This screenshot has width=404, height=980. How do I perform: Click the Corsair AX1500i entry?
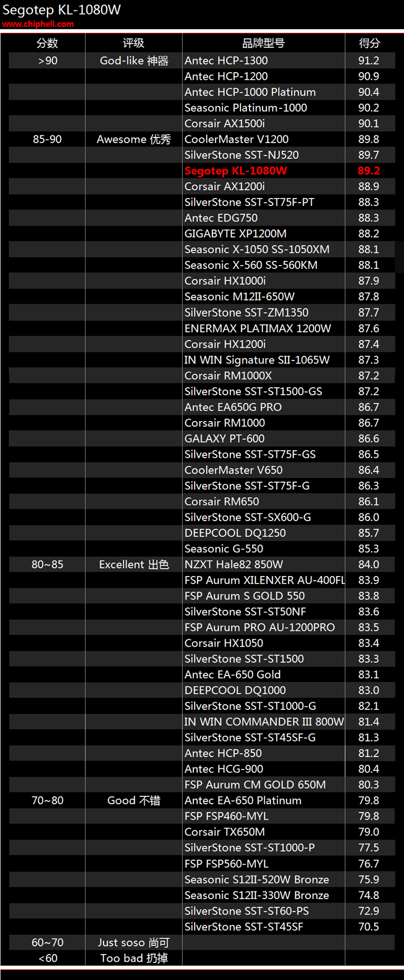[225, 123]
